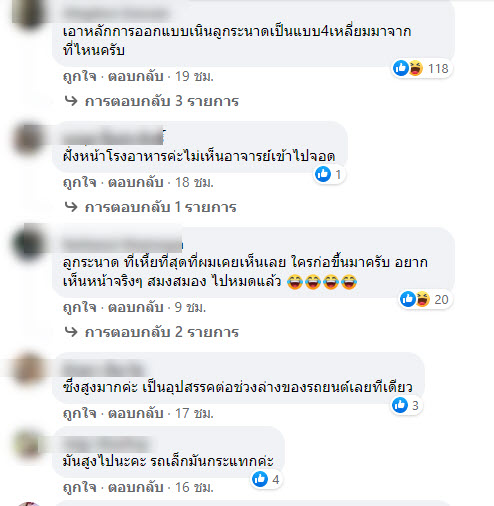Screen dimensions: 494x506
Task: Like the comment posted 18 ชม. ago
Action: (80, 182)
